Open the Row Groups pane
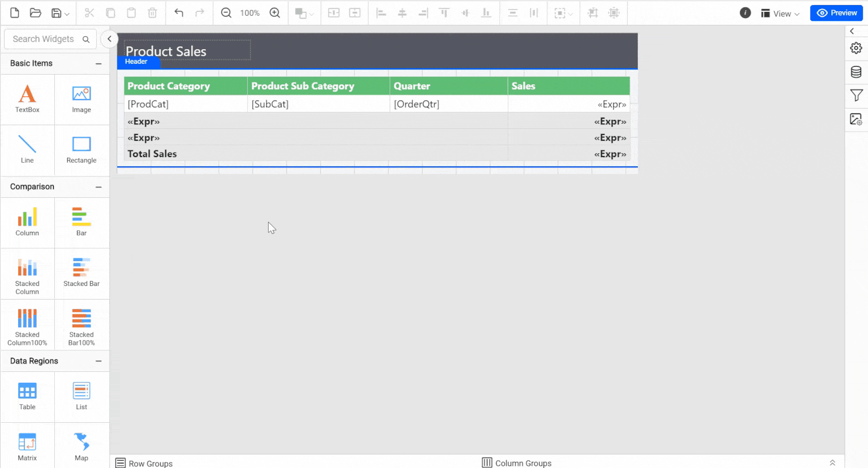 coord(144,463)
